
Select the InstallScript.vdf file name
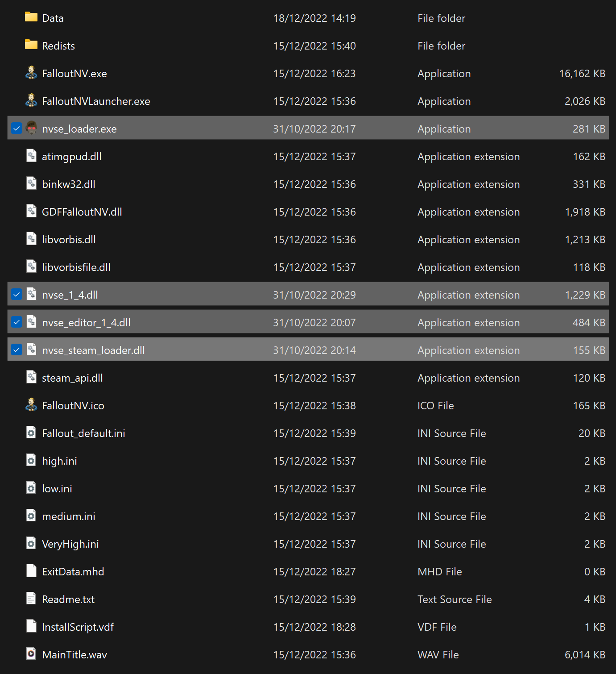click(x=78, y=627)
